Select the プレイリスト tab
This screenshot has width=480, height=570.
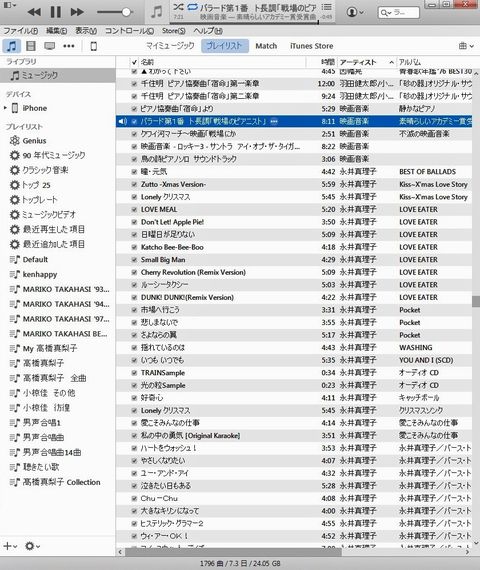point(225,46)
